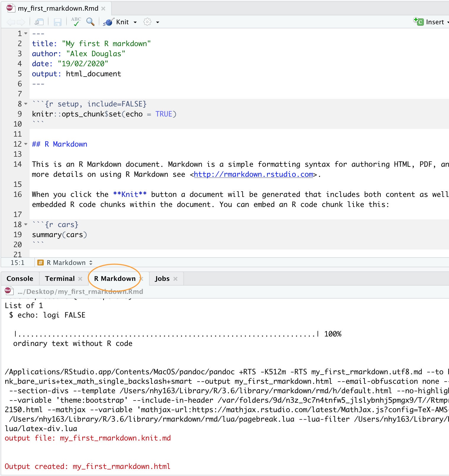Click the 100% progress bar line in output

177,334
